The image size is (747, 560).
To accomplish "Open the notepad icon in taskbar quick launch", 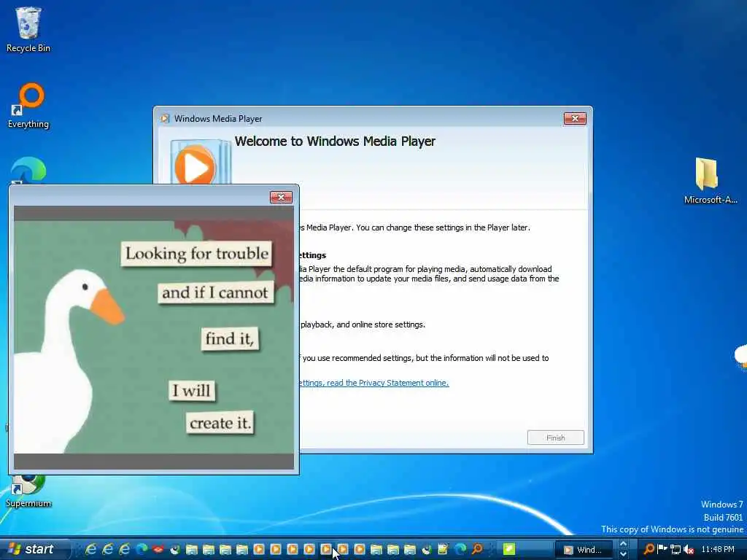I will (x=443, y=549).
